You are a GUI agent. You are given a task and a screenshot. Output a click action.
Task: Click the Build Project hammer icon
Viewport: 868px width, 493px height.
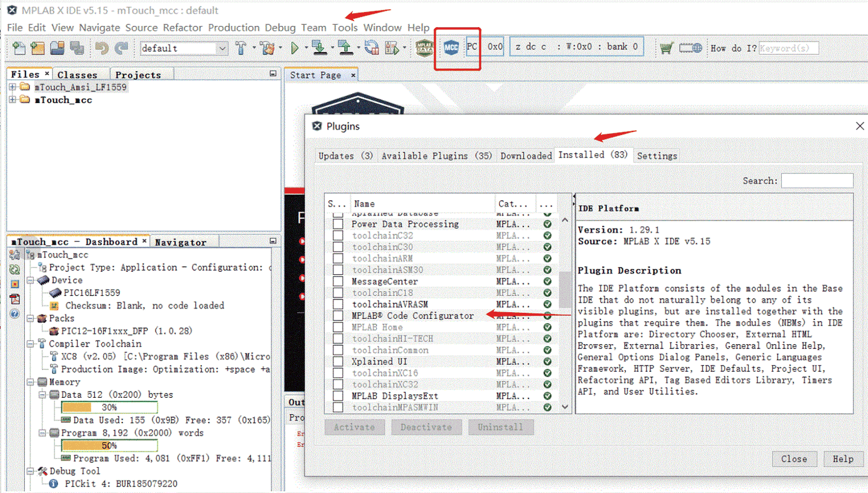coord(241,48)
